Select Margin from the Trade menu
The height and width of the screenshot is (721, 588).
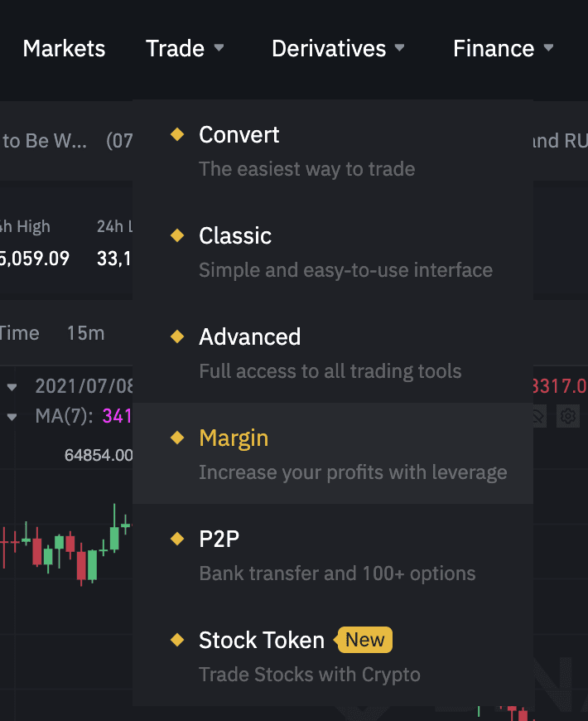pyautogui.click(x=333, y=453)
